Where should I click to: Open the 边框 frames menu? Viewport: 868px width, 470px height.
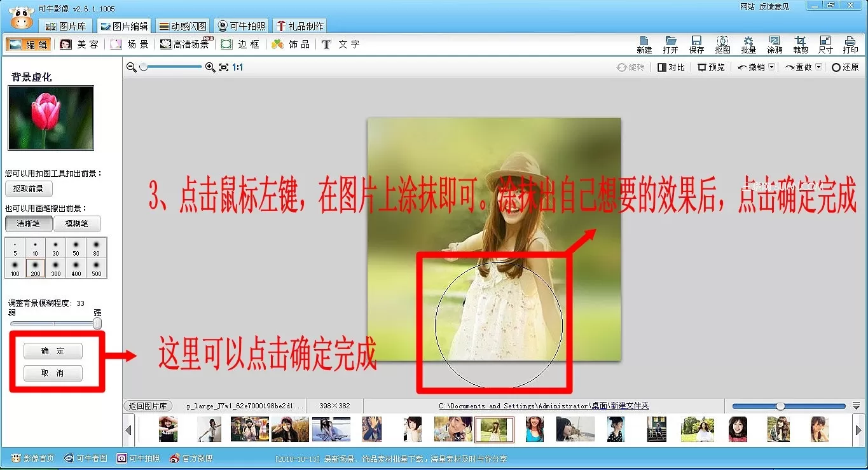coord(240,45)
